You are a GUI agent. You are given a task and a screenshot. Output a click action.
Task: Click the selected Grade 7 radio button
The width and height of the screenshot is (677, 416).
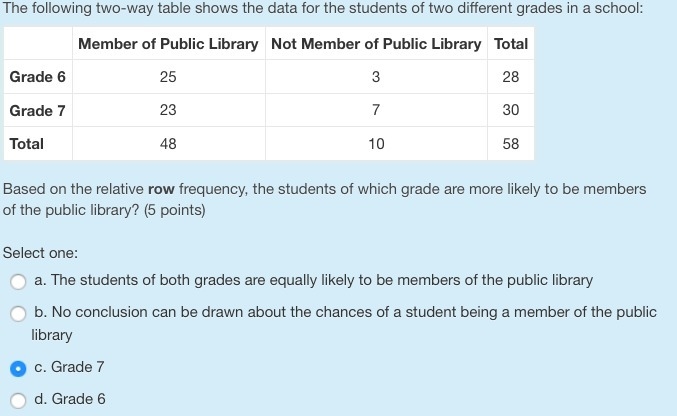point(18,368)
